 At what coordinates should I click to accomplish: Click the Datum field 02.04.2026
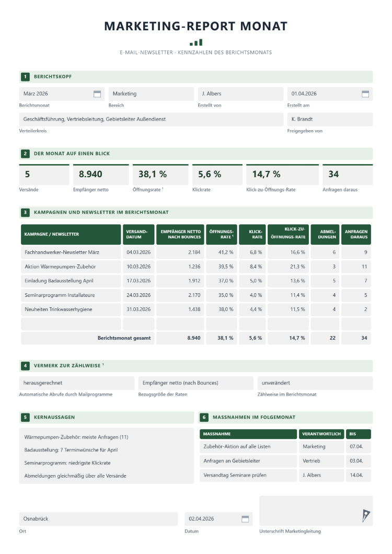point(218,520)
